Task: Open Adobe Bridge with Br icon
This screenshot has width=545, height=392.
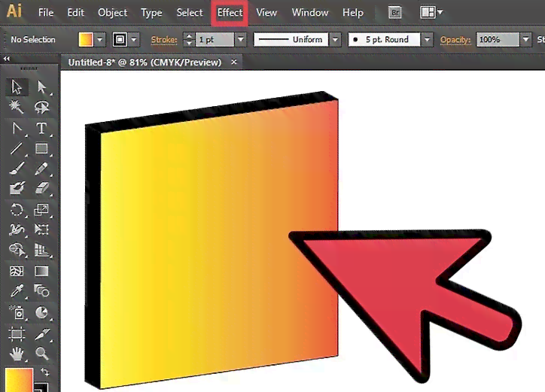Action: click(x=395, y=13)
